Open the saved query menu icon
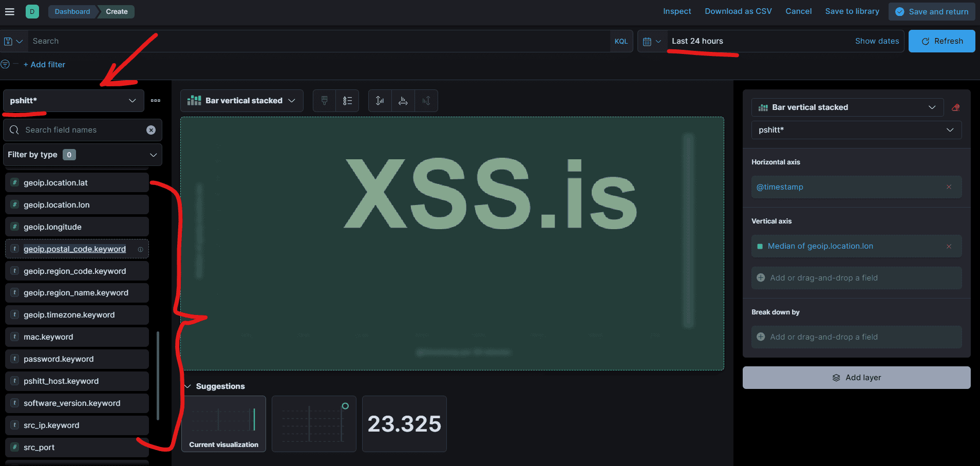The image size is (980, 466). click(13, 41)
